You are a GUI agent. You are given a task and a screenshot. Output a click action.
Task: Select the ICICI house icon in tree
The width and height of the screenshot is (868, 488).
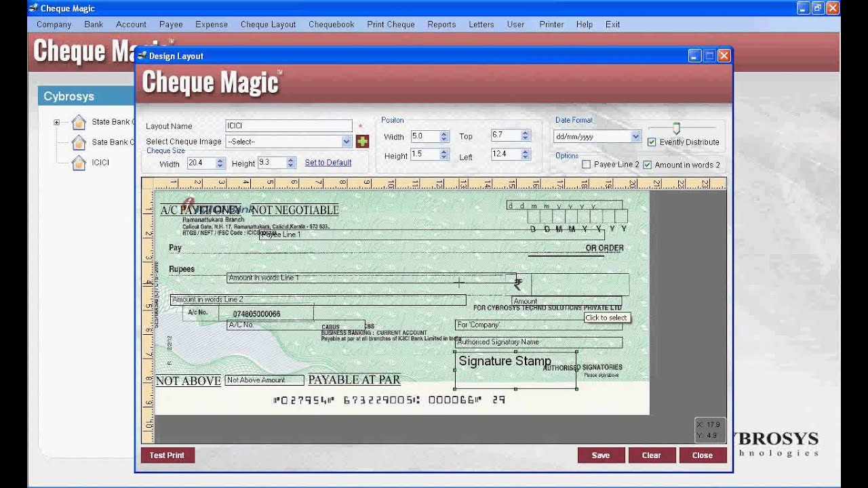click(79, 163)
